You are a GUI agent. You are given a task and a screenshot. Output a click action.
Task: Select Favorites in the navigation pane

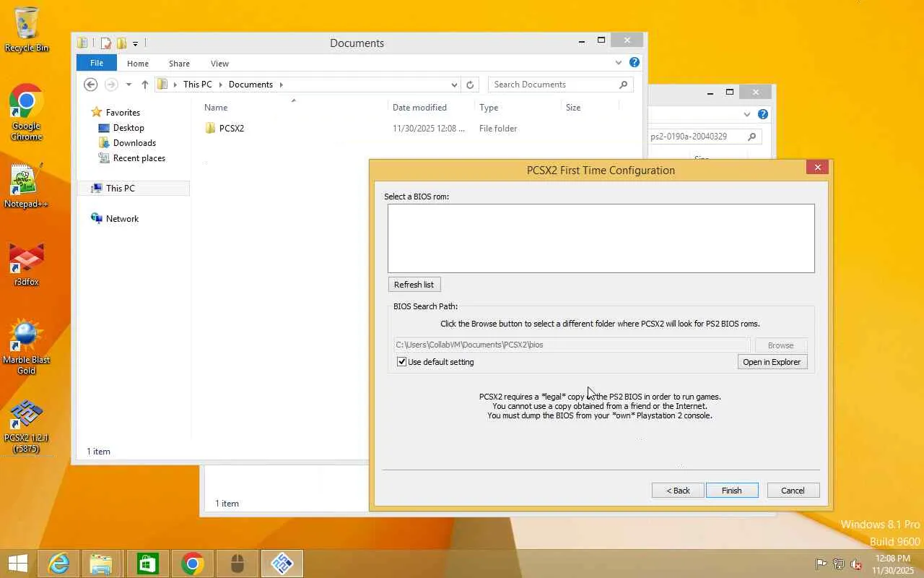pyautogui.click(x=123, y=113)
